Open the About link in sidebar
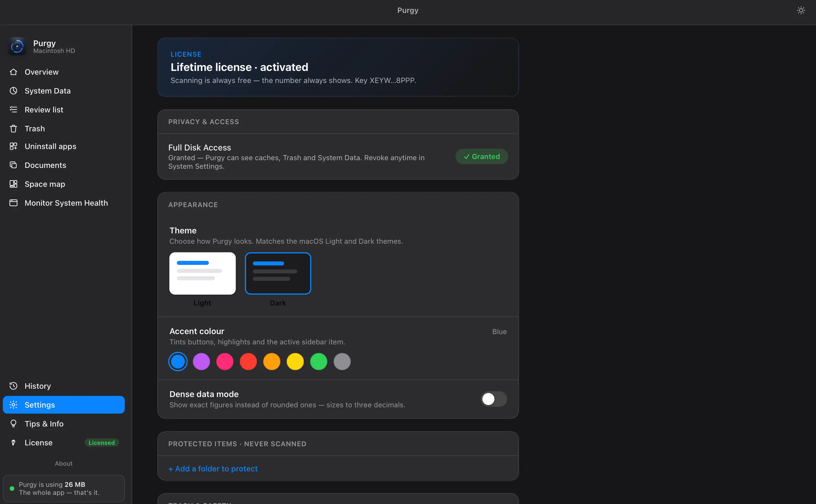Screen dimensions: 816x504 pyautogui.click(x=64, y=463)
